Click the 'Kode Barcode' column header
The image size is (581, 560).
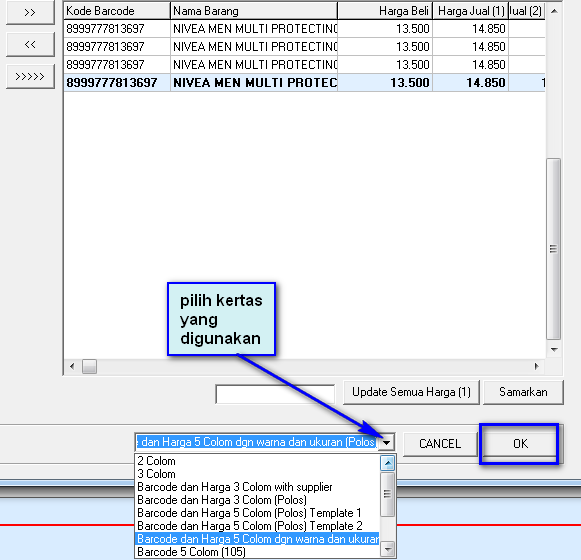click(x=117, y=11)
